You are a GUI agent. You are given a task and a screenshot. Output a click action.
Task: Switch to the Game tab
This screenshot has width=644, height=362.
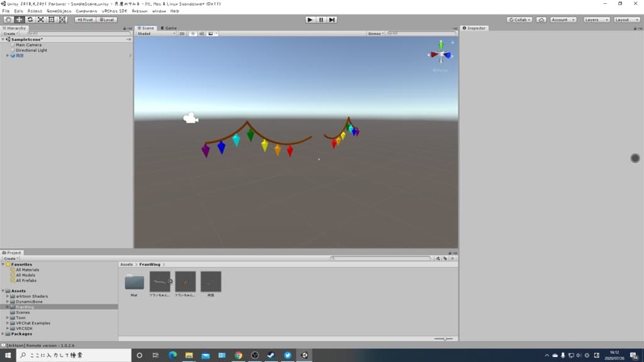click(169, 28)
